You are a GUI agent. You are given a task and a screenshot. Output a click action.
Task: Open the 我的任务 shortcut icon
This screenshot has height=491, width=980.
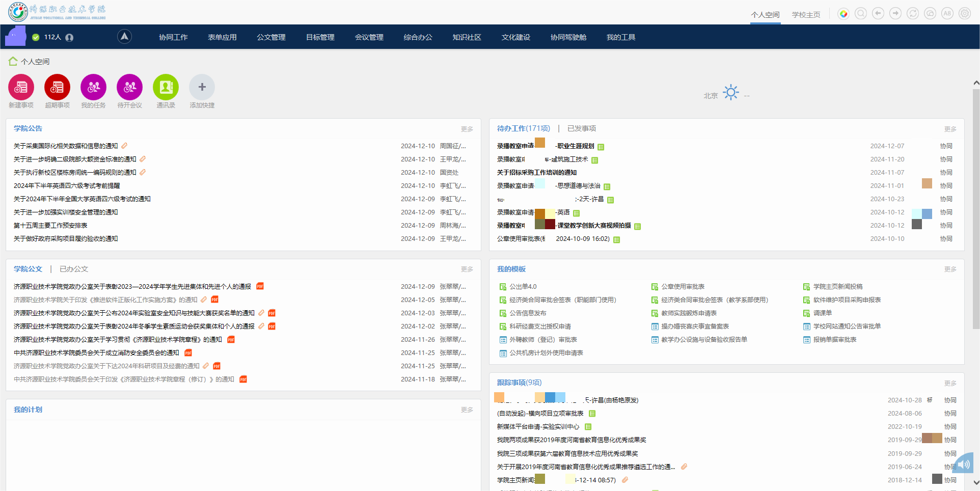click(x=93, y=88)
